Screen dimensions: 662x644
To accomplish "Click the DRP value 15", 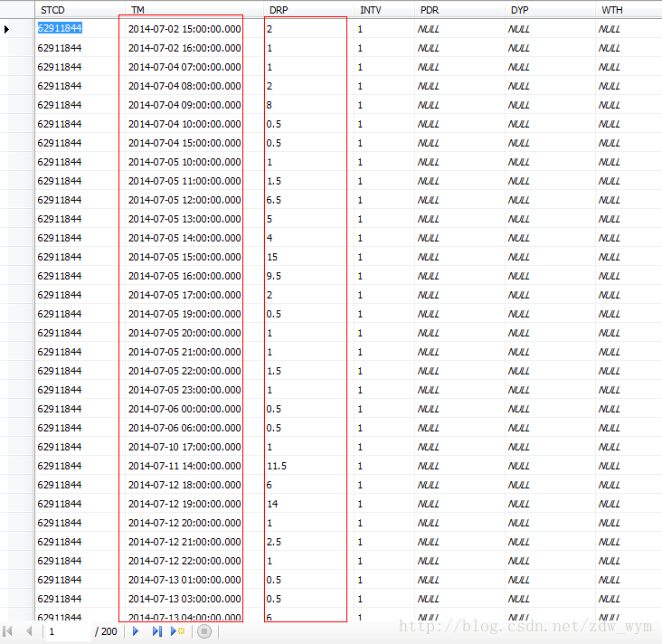I will coord(272,257).
